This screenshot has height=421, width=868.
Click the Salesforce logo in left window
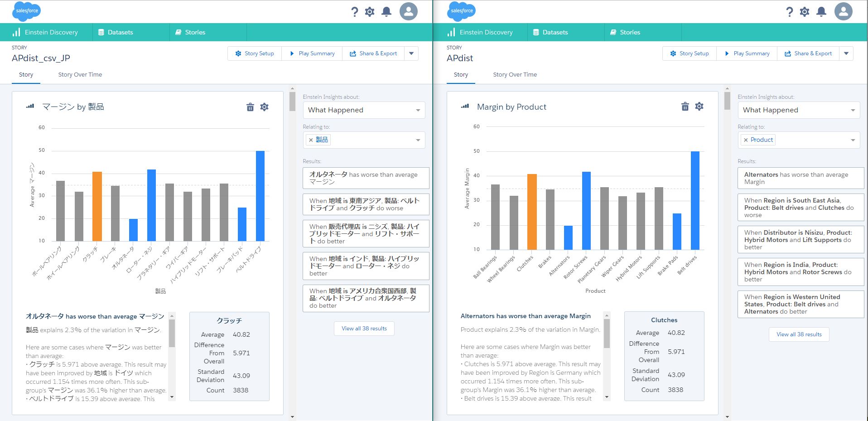[26, 11]
